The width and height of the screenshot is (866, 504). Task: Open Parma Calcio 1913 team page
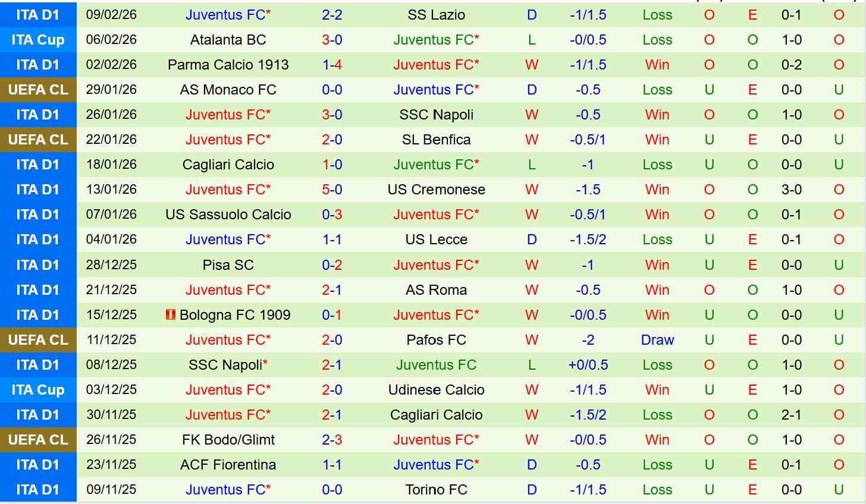click(228, 65)
